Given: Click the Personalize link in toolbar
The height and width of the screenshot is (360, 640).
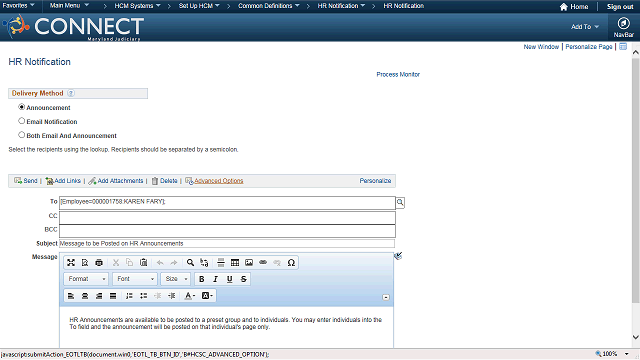Looking at the screenshot, I should pyautogui.click(x=375, y=180).
